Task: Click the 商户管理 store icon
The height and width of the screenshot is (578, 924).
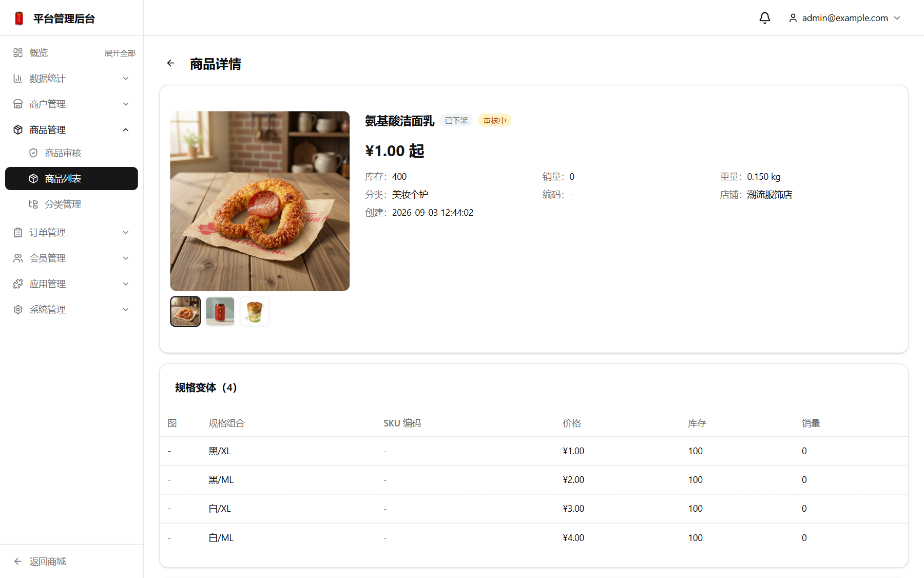Action: [x=18, y=104]
